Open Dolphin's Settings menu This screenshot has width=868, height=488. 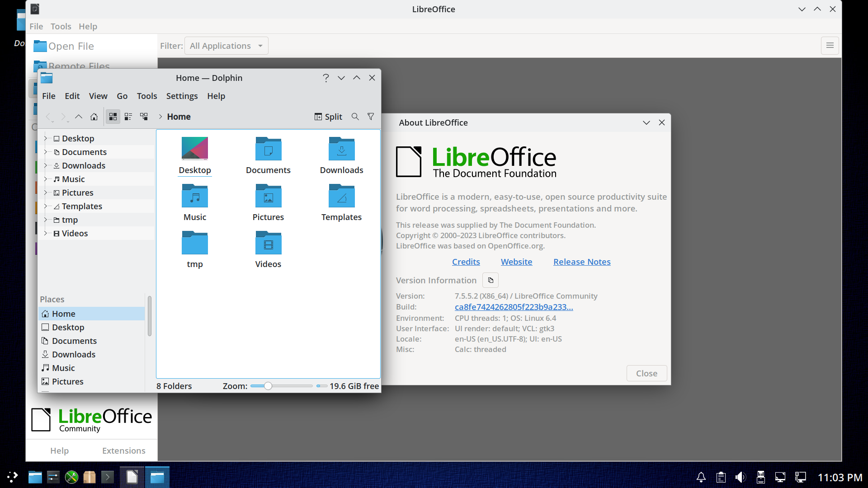[x=182, y=96]
